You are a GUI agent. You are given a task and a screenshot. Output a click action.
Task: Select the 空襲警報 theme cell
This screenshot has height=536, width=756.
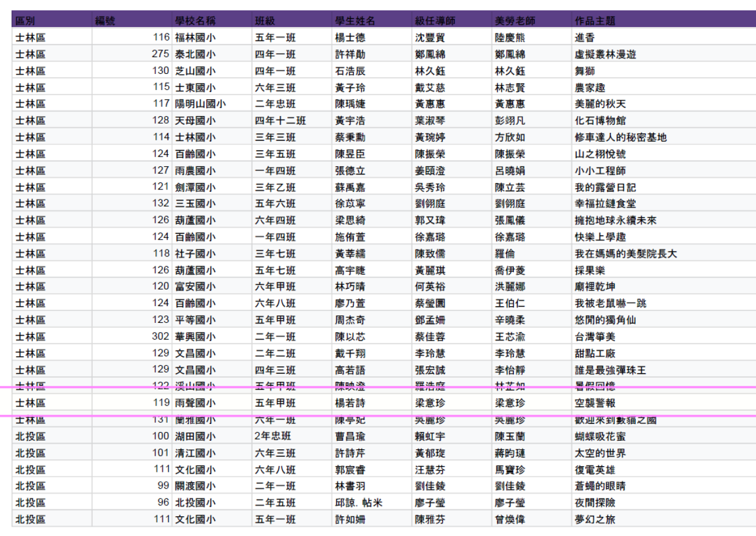point(595,403)
